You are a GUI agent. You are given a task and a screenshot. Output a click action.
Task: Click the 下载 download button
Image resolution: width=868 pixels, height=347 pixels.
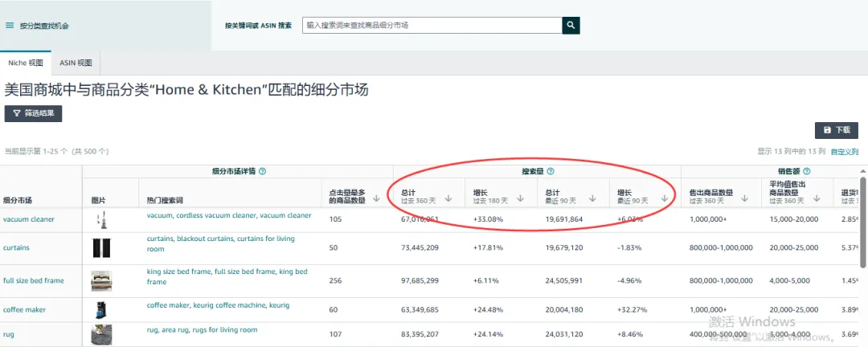[x=836, y=130]
